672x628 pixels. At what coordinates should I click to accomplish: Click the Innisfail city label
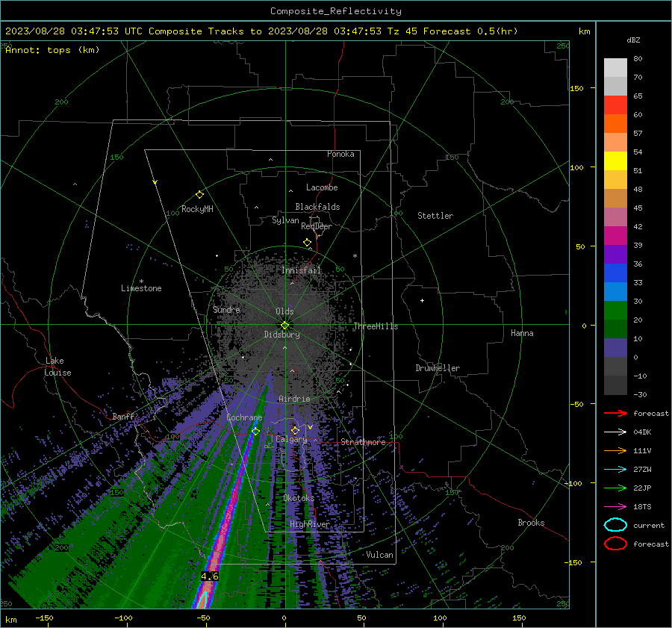click(x=301, y=270)
